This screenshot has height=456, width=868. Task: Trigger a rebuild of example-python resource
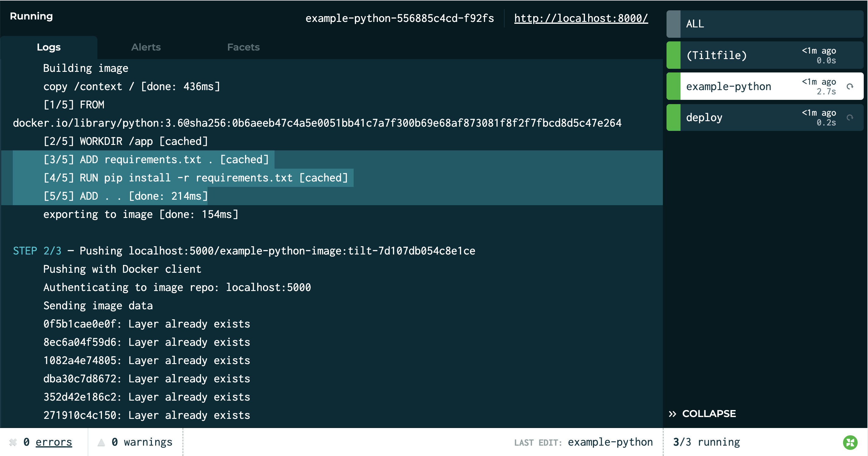coord(849,86)
